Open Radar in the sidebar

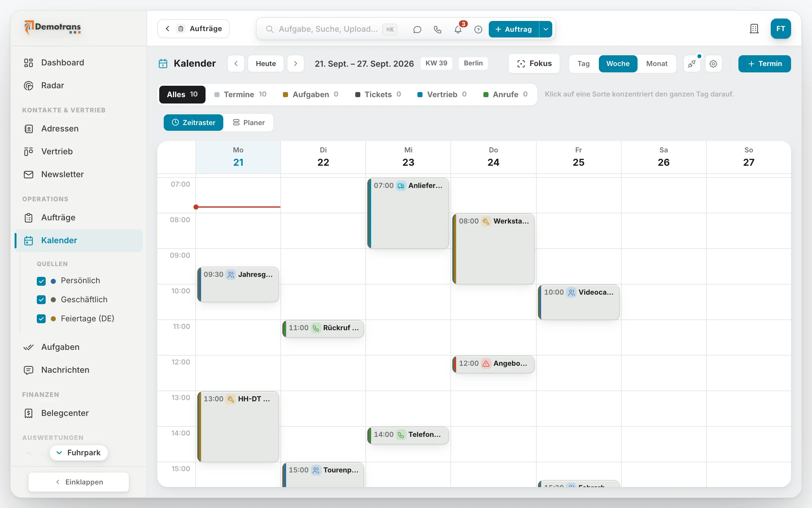79,85
